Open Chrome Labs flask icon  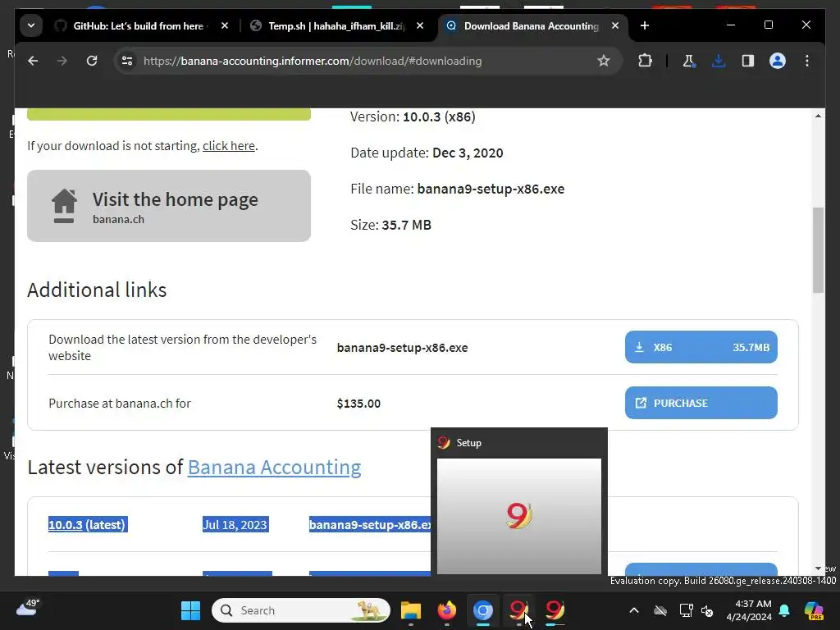pyautogui.click(x=688, y=61)
